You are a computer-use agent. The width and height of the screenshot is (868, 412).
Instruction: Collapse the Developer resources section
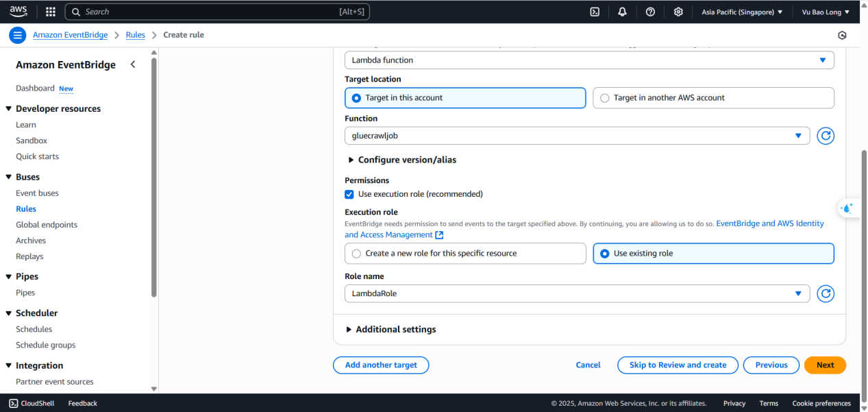[x=9, y=109]
